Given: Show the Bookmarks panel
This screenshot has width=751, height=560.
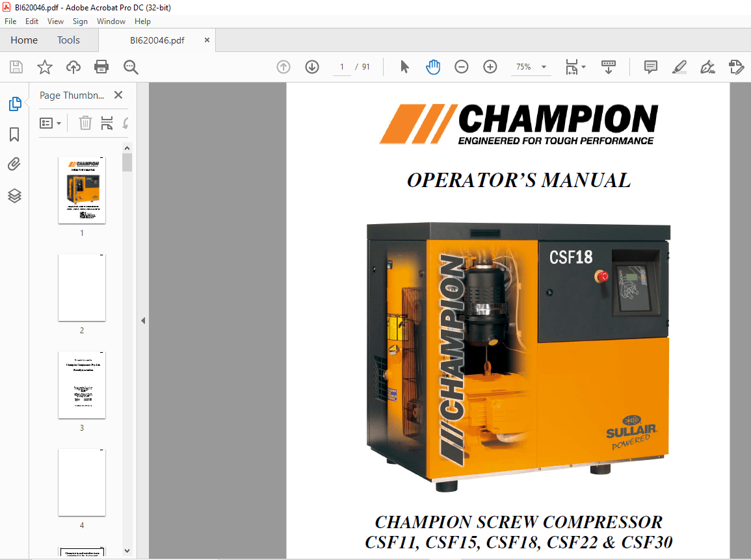Looking at the screenshot, I should click(x=14, y=134).
